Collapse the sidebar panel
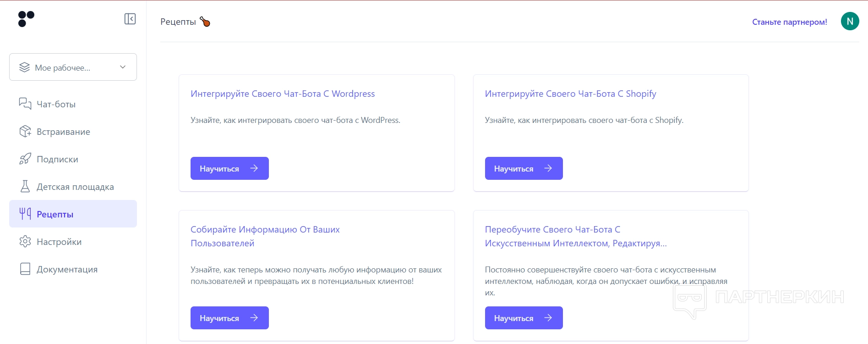Viewport: 868px width, 344px height. 130,19
